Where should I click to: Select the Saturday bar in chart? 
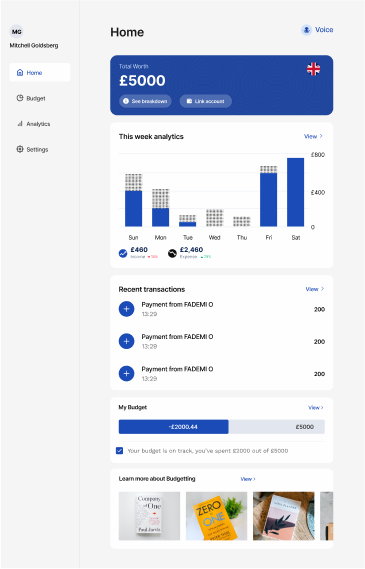pos(295,192)
